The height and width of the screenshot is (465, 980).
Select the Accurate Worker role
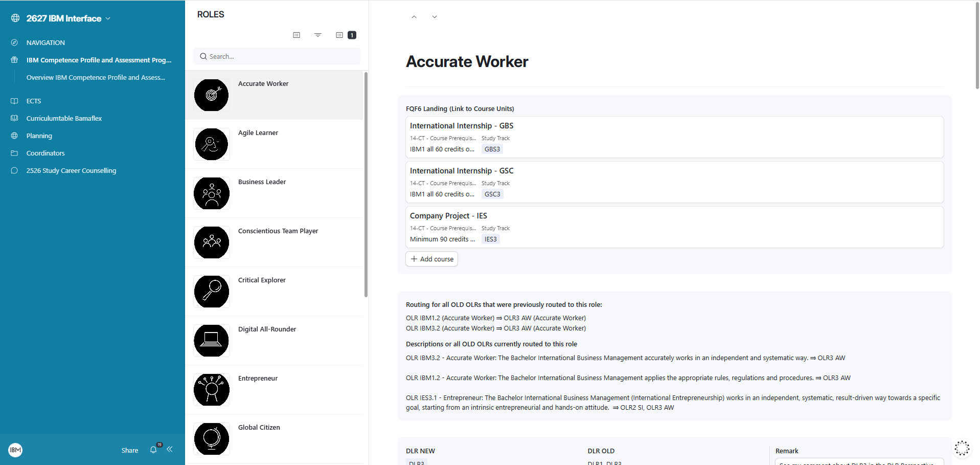click(x=274, y=95)
